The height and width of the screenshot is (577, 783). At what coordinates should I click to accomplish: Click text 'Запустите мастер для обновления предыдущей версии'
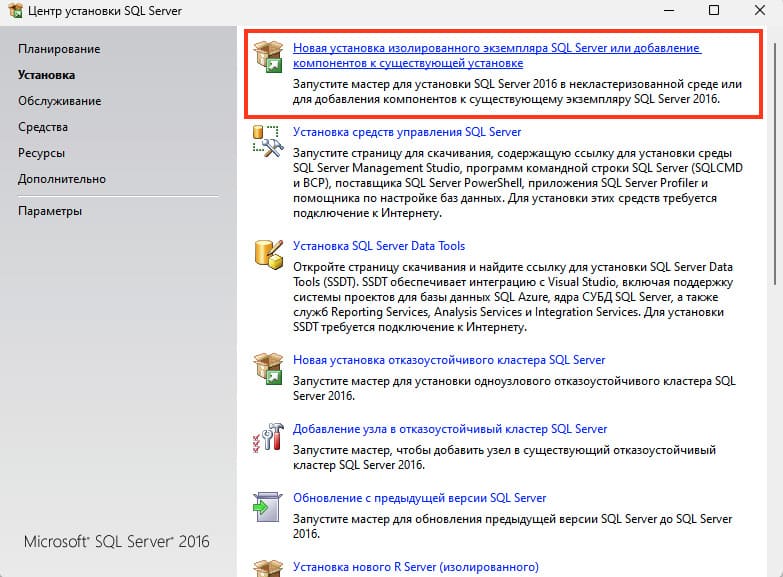coord(512,526)
